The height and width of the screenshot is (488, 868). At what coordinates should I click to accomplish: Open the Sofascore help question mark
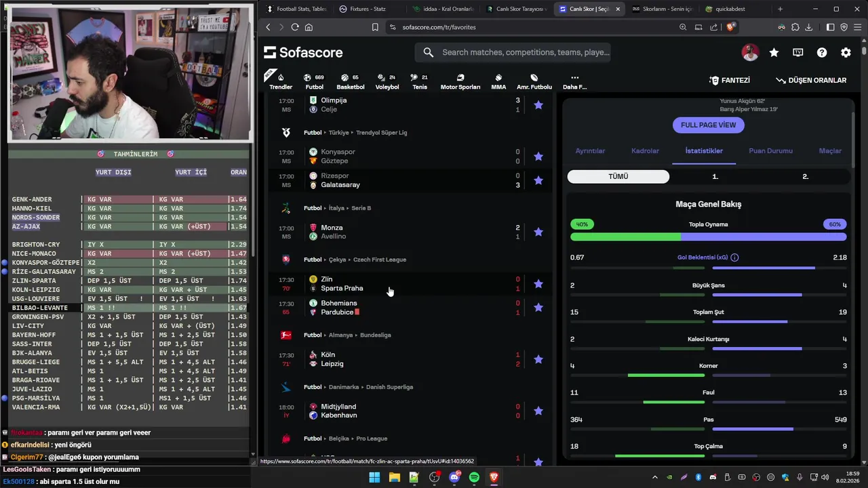point(822,52)
